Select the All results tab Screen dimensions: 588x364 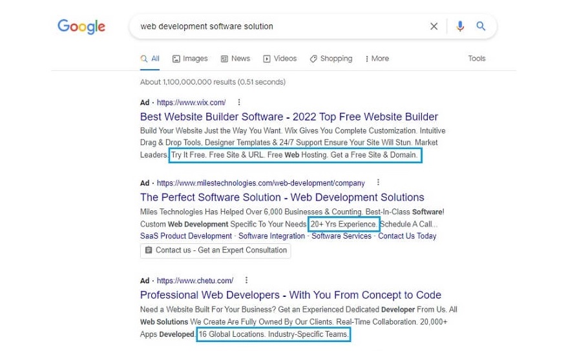click(x=150, y=59)
